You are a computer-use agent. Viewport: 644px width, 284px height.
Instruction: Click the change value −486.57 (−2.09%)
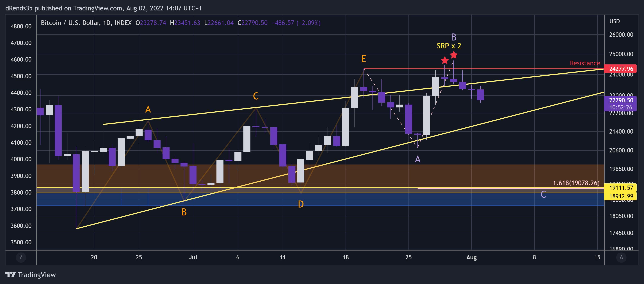click(x=296, y=23)
